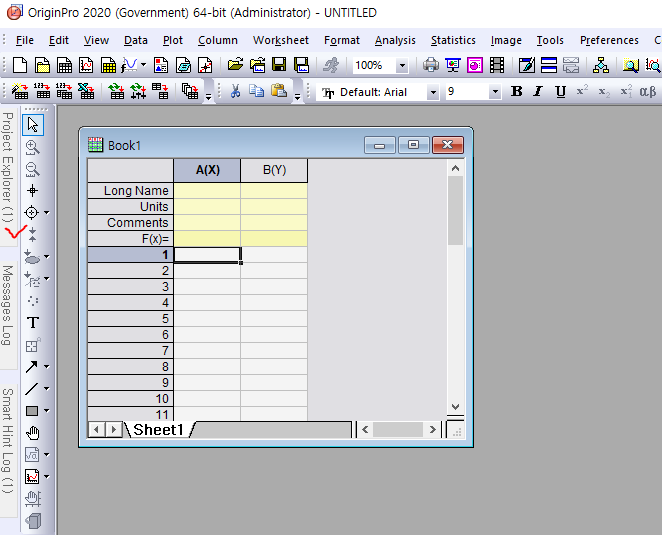The width and height of the screenshot is (662, 535).
Task: Expand New Function plot dropdown arrow
Action: tap(144, 65)
